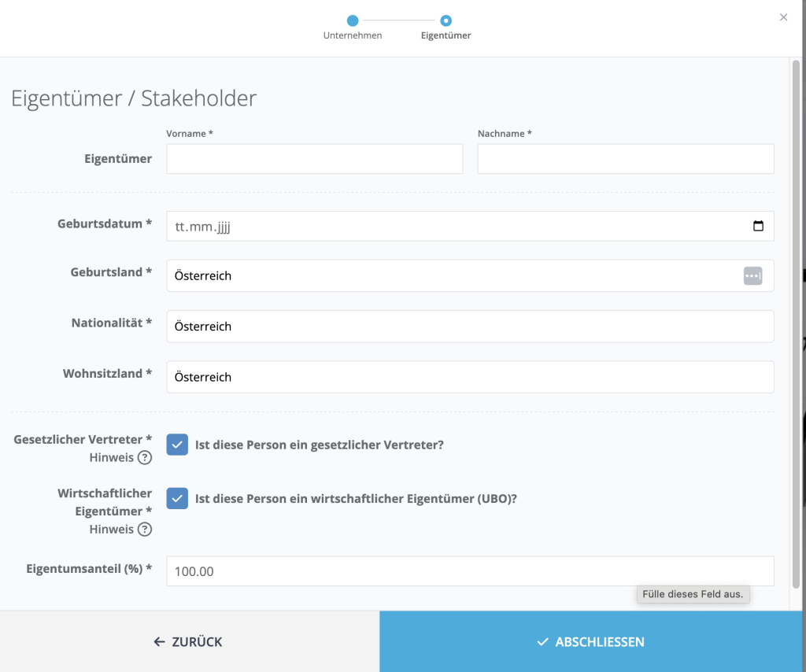Screen dimensions: 806x672
Task: Open the Hinweis help icon for Gesetzlicher Vertreter
Action: (x=145, y=457)
